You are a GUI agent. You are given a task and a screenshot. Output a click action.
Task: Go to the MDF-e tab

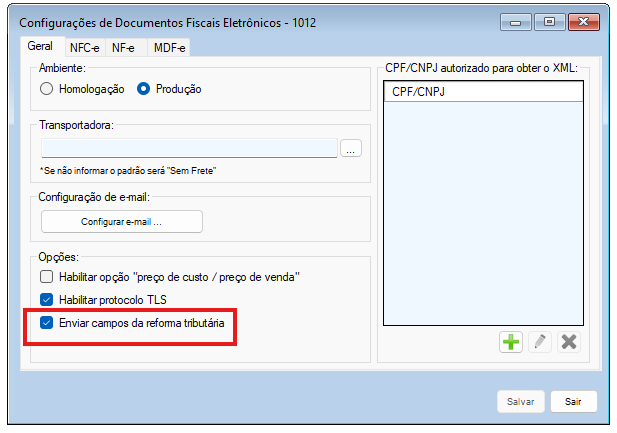coord(168,47)
